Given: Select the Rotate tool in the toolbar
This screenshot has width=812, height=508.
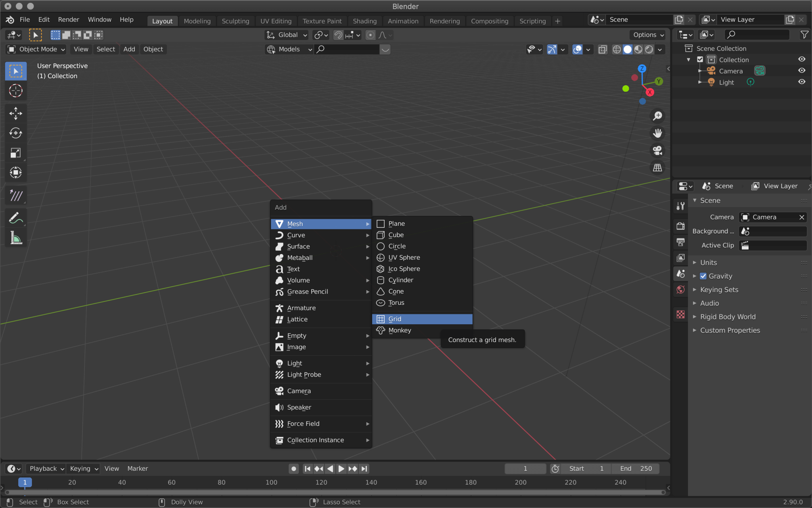Looking at the screenshot, I should (x=16, y=133).
